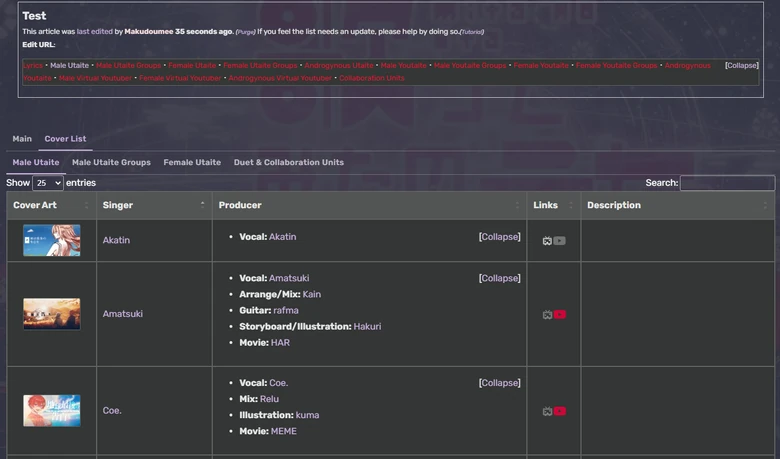Open Amatsuki's red YouTube link icon

560,315
